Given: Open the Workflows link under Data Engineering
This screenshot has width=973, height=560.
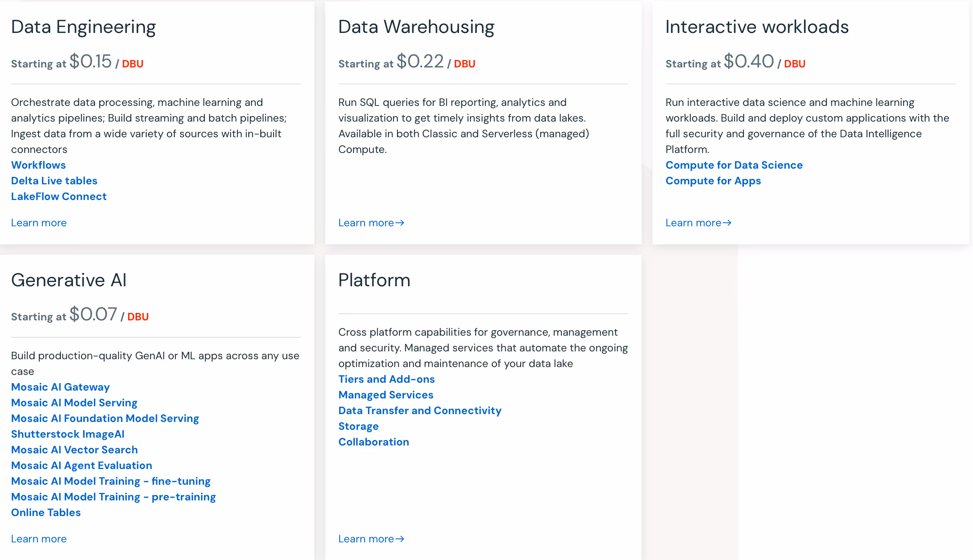Looking at the screenshot, I should tap(38, 165).
